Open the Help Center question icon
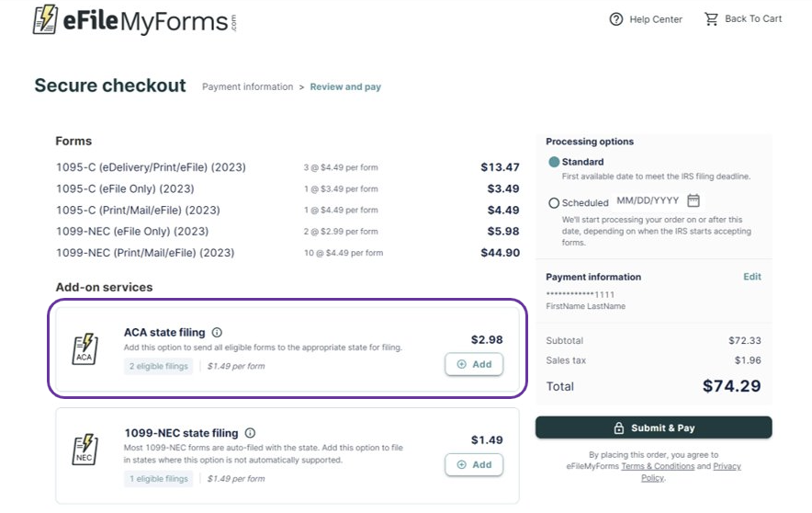The height and width of the screenshot is (513, 812). click(x=615, y=19)
